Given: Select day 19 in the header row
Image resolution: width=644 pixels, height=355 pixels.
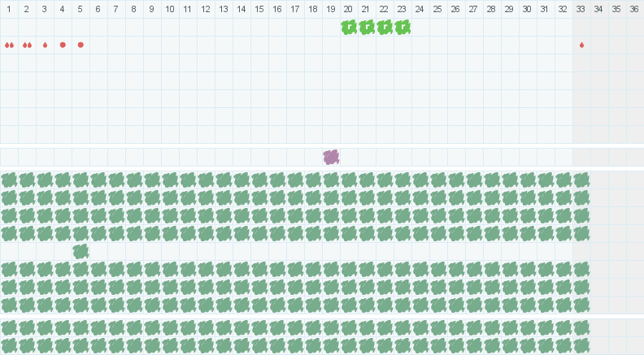Looking at the screenshot, I should pos(331,9).
